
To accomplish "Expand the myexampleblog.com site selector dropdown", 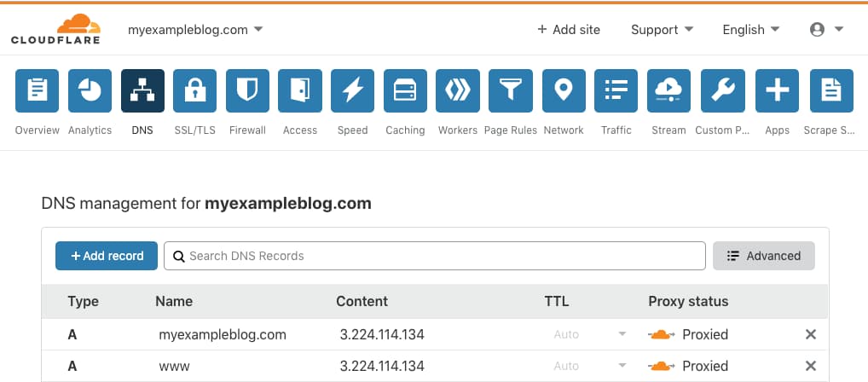I will click(195, 30).
